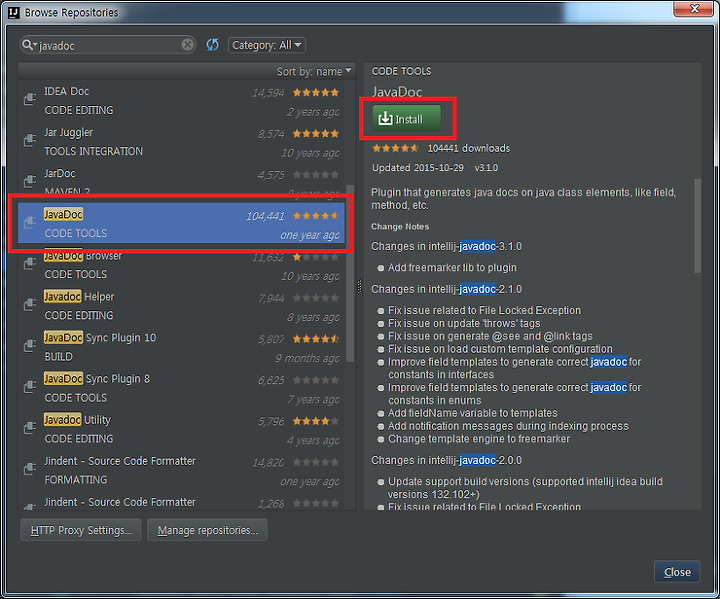Select the JarDoc plugin row

pyautogui.click(x=182, y=180)
